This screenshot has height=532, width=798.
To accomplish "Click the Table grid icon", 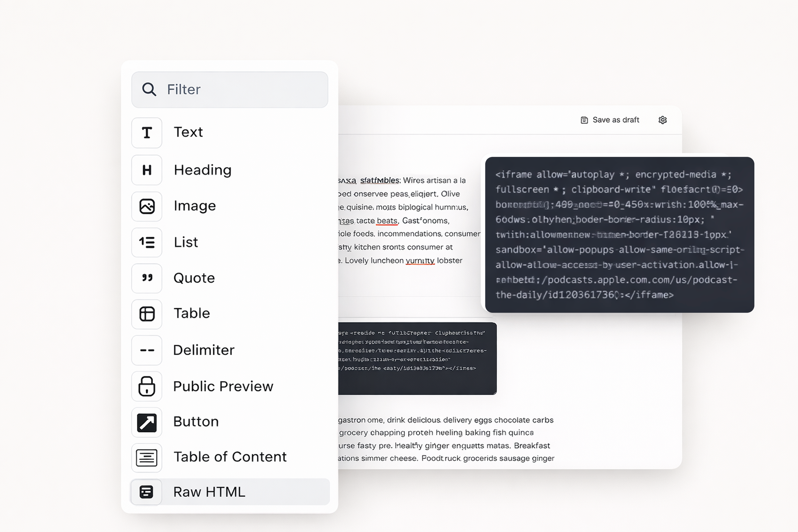I will pyautogui.click(x=147, y=314).
